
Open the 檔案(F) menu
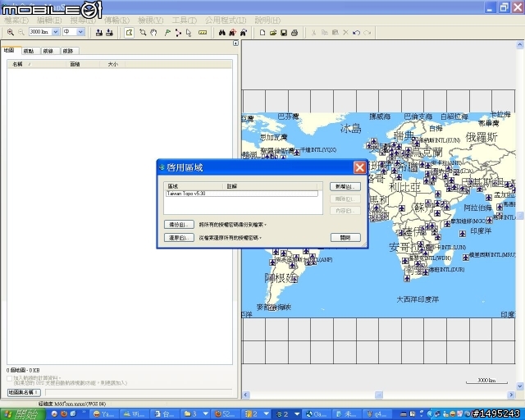click(x=16, y=21)
